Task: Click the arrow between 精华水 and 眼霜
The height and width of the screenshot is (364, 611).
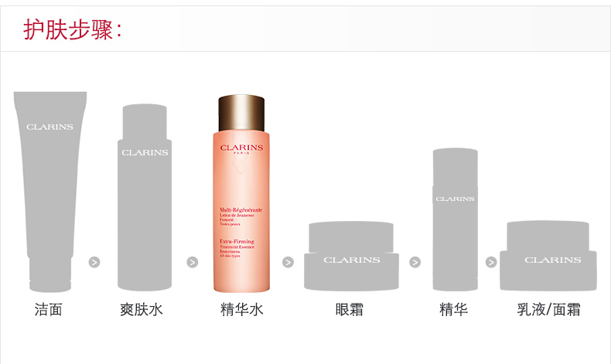Action: 288,262
